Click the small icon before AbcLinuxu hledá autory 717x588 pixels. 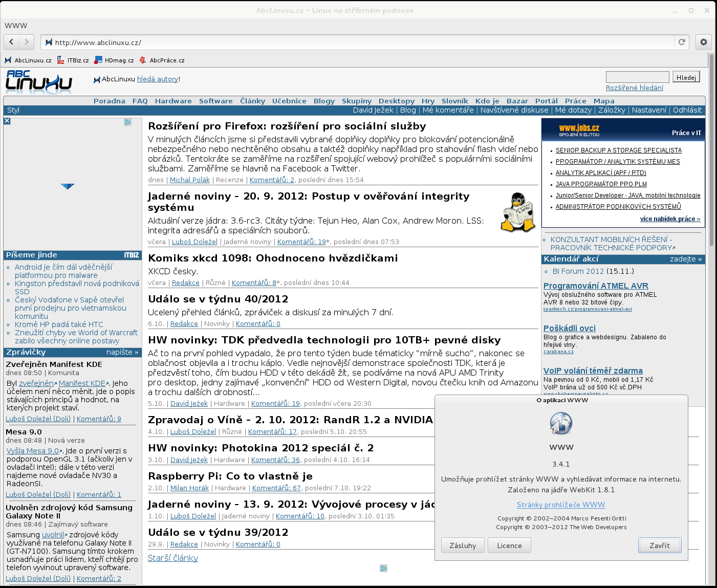coord(97,79)
